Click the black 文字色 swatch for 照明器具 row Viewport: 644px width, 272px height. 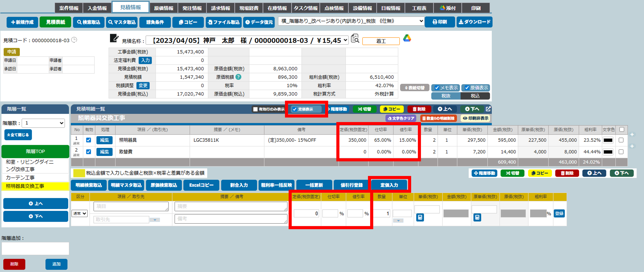tap(608, 140)
